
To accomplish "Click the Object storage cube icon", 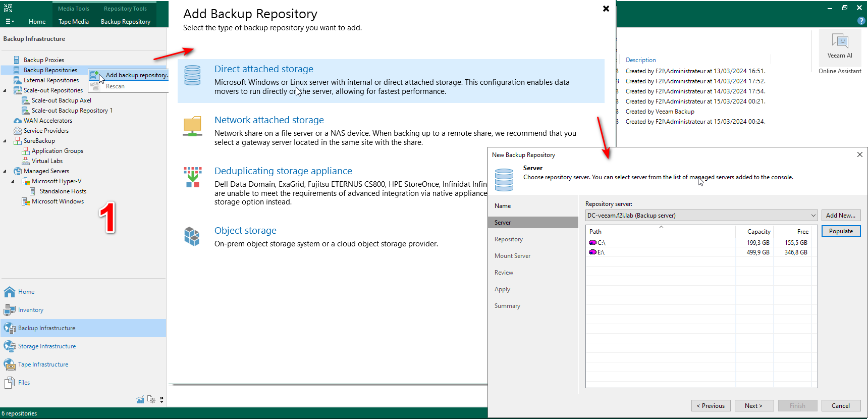I will point(192,236).
